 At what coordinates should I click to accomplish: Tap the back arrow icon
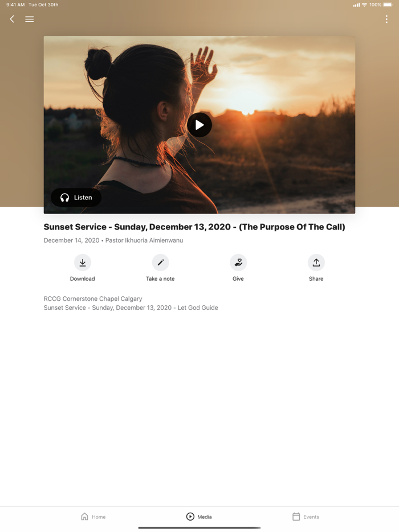[x=12, y=19]
